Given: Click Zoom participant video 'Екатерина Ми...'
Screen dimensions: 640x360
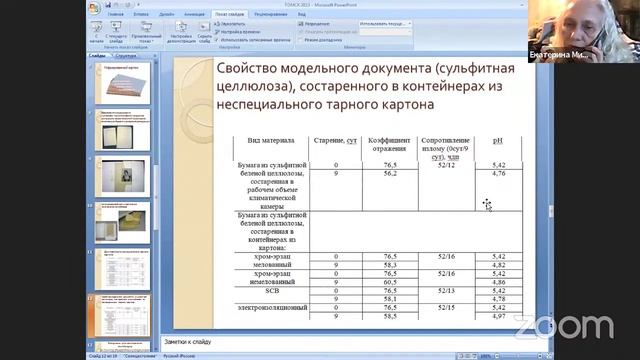Looking at the screenshot, I should [584, 31].
